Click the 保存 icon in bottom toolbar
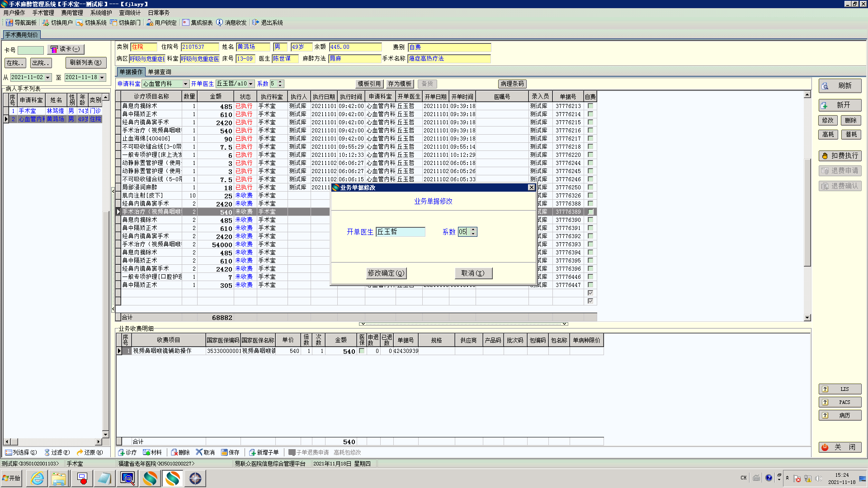This screenshot has height=488, width=868. point(225,452)
